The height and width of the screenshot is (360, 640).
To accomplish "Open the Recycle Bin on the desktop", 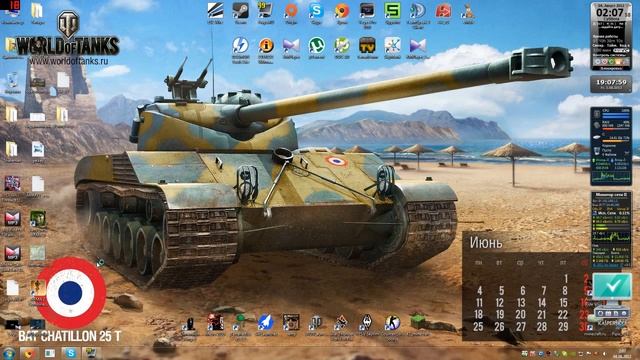I will 12,81.
